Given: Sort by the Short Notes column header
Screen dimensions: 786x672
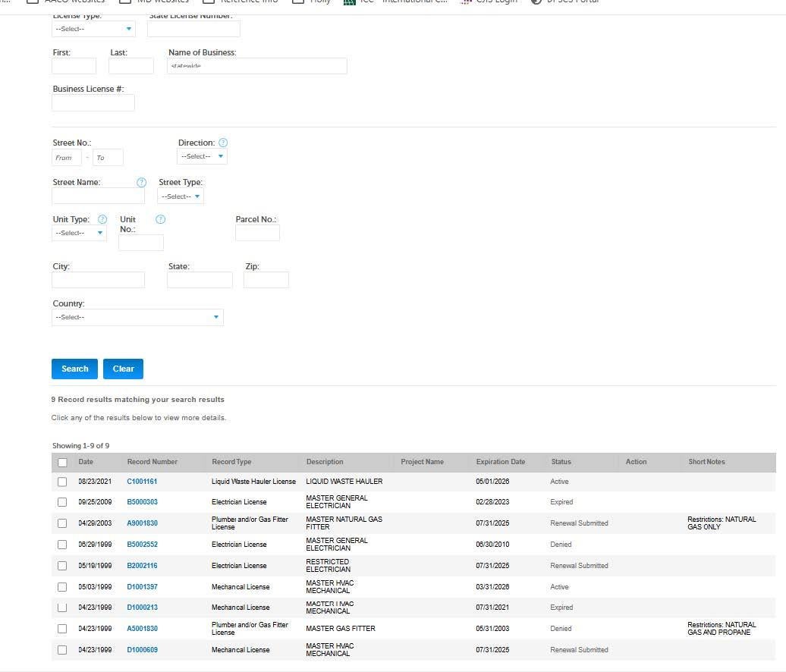Looking at the screenshot, I should click(x=706, y=462).
